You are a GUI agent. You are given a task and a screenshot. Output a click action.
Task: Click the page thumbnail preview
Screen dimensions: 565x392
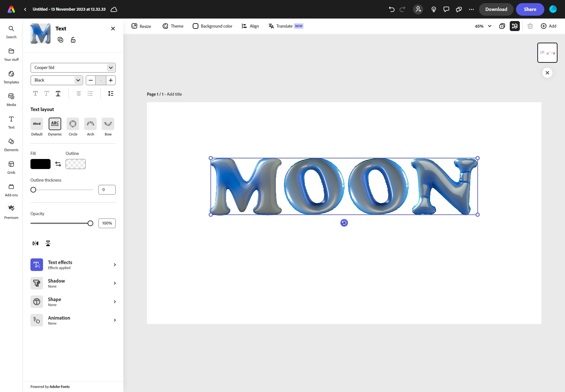coord(547,52)
